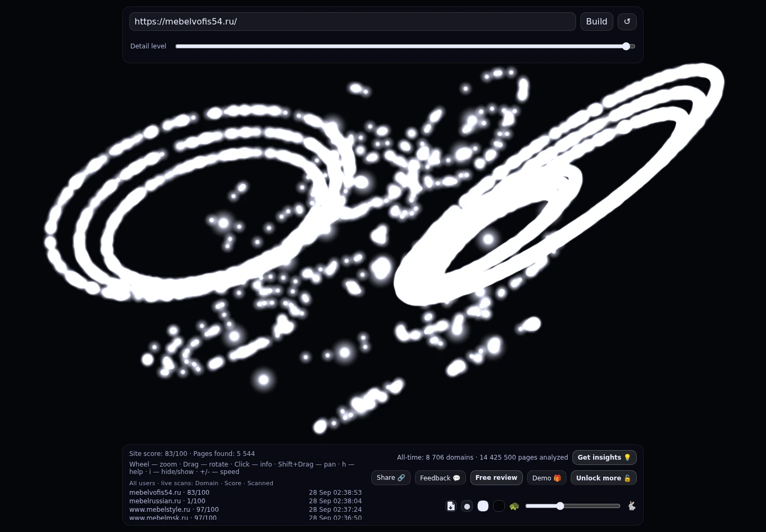The image size is (766, 532).
Task: Click the download file icon
Action: pos(451,506)
